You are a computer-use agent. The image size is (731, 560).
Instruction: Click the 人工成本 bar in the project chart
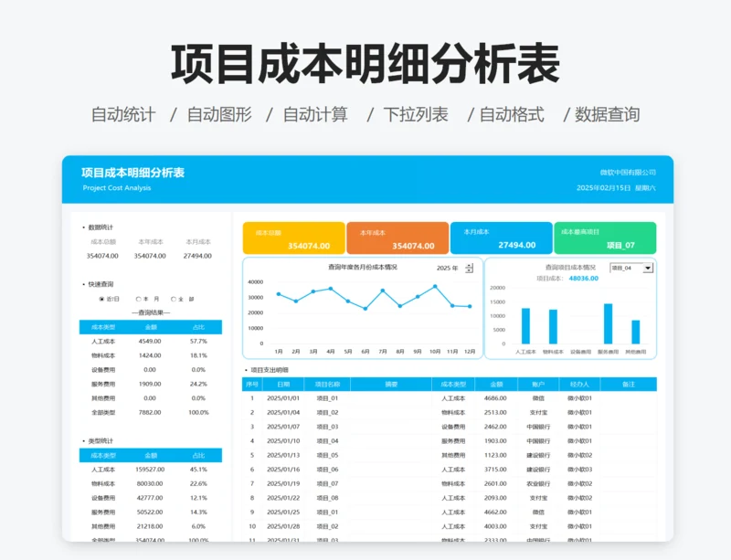(525, 326)
